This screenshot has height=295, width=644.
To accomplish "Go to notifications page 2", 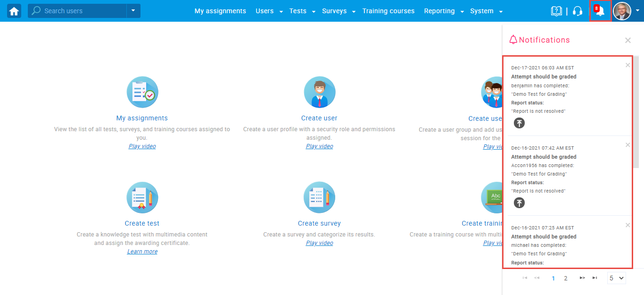I will point(566,278).
